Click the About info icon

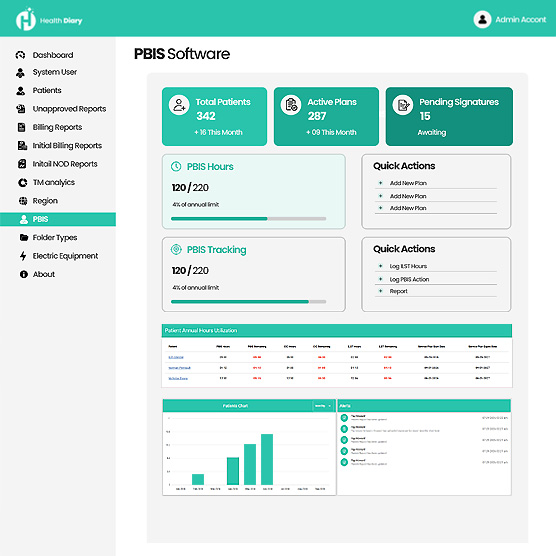[x=24, y=274]
